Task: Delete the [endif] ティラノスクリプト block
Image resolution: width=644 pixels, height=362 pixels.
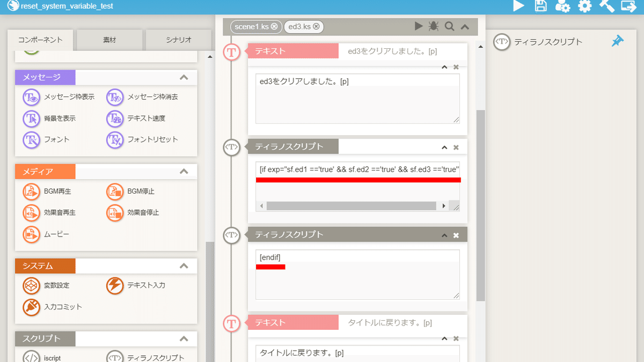Action: tap(456, 235)
